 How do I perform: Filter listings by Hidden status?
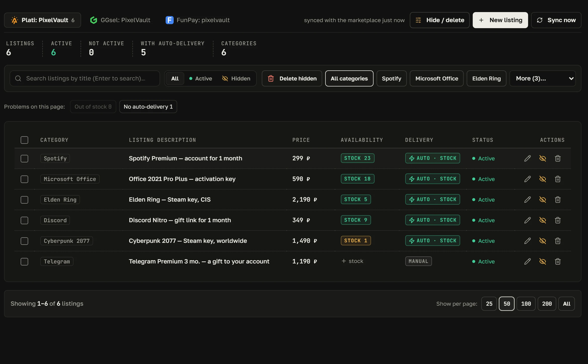[x=236, y=78]
